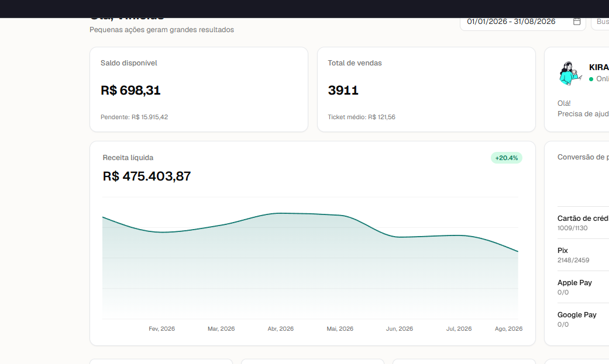Click the Cartão de crédito conversion row

coord(583,223)
